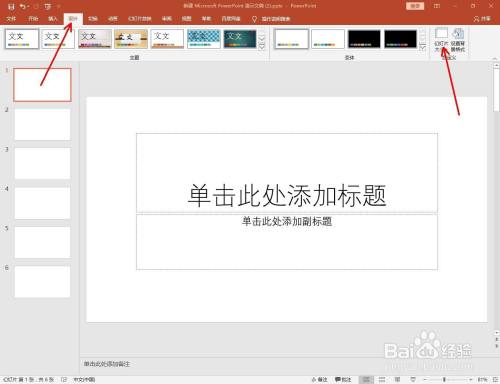Viewport: 500px width, 384px height.
Task: Open the 视图 ribbon tab
Action: click(186, 19)
